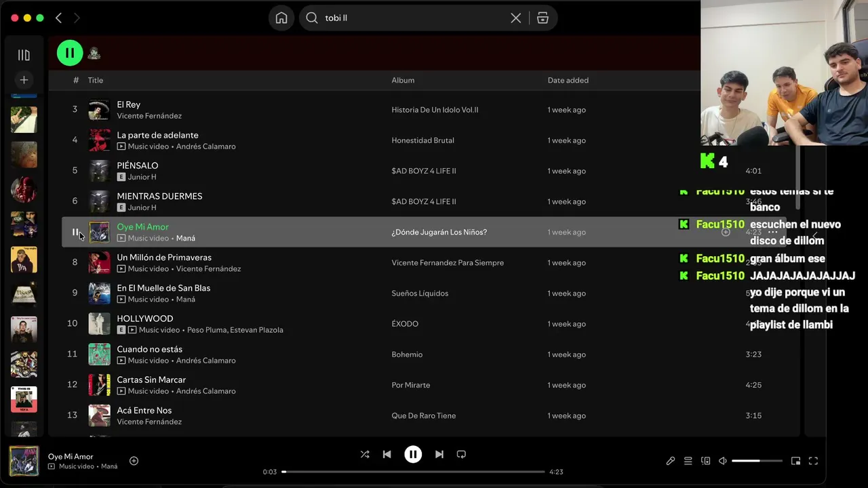Viewport: 868px width, 488px height.
Task: Open the album "ÉXODO"
Action: click(405, 324)
